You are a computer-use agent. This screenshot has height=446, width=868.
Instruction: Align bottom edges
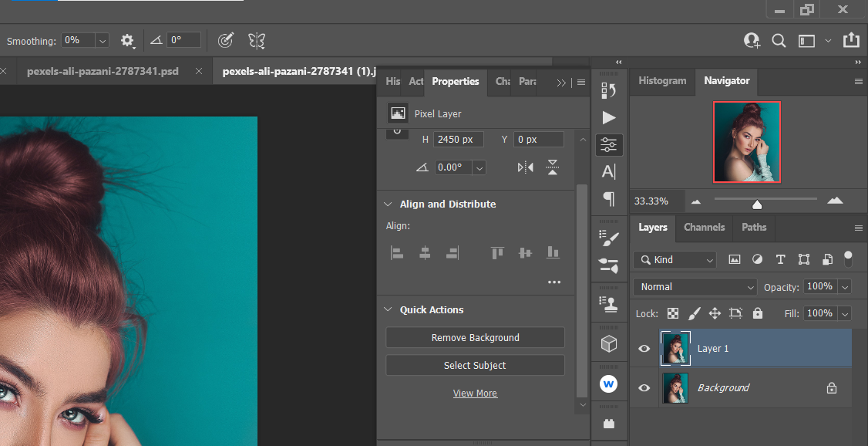pos(553,253)
